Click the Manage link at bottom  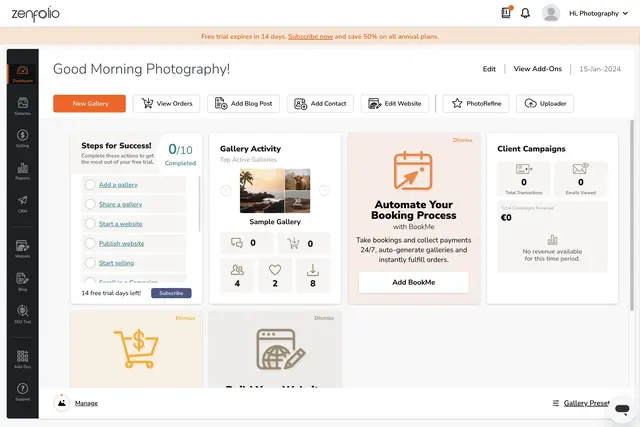point(86,403)
